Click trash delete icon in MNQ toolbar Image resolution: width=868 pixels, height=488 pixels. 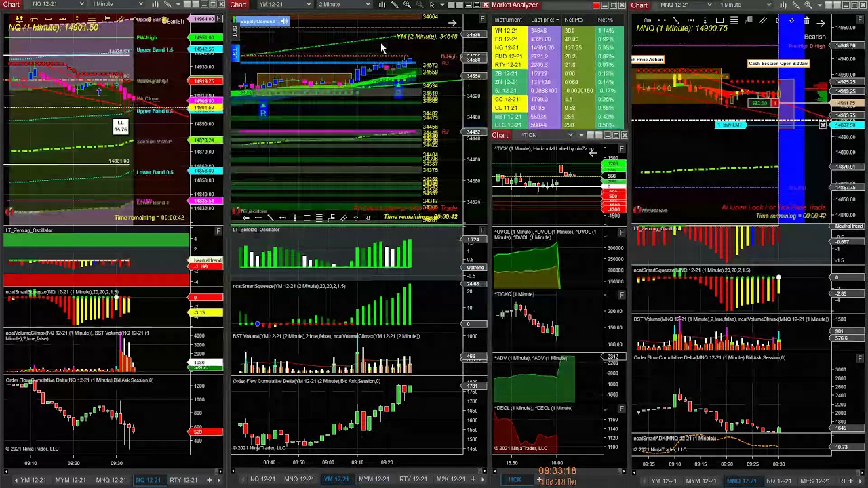[806, 20]
